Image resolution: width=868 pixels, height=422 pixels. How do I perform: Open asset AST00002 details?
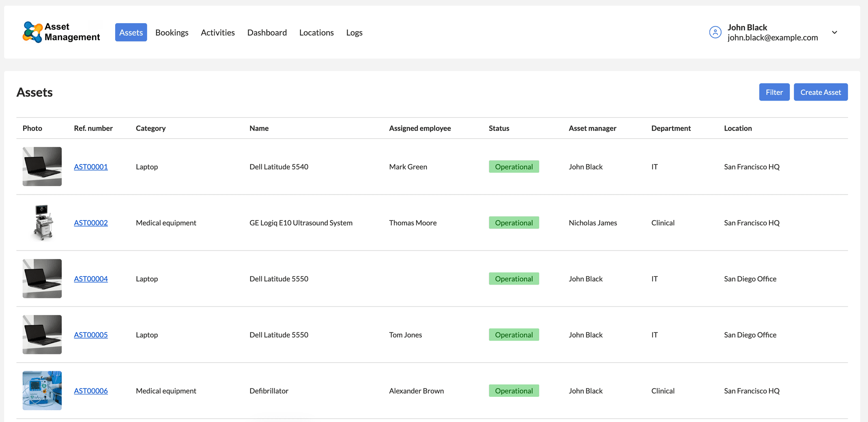[90, 223]
